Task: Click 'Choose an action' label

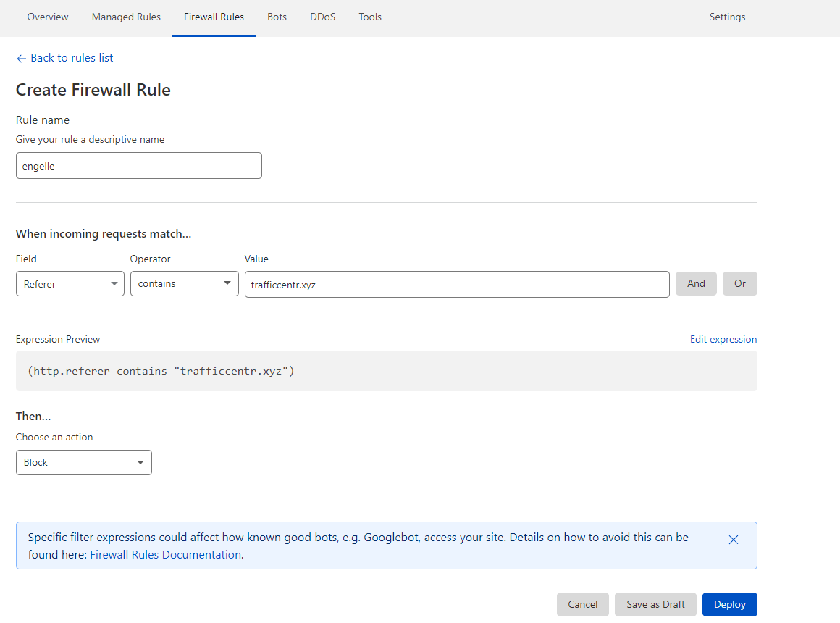Action: tap(54, 437)
